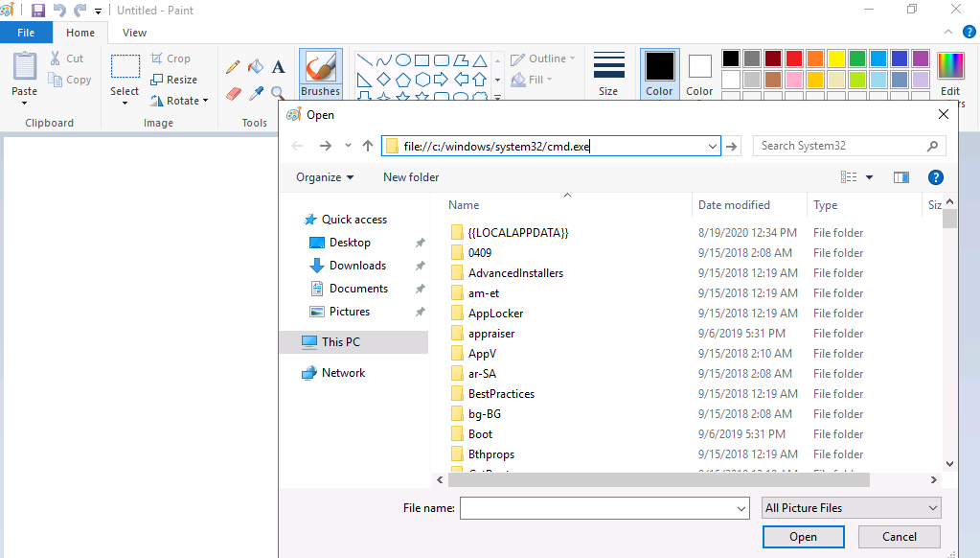This screenshot has width=980, height=558.
Task: Select the Text tool
Action: (x=278, y=66)
